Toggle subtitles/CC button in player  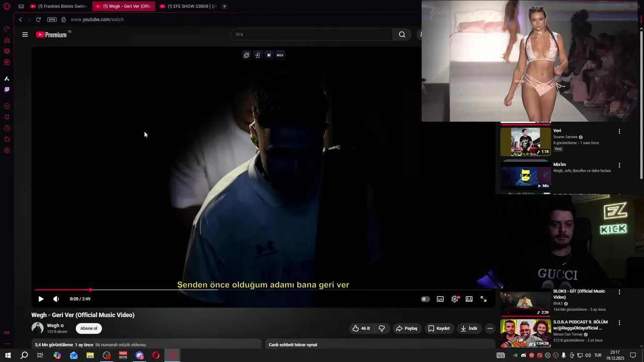(440, 299)
